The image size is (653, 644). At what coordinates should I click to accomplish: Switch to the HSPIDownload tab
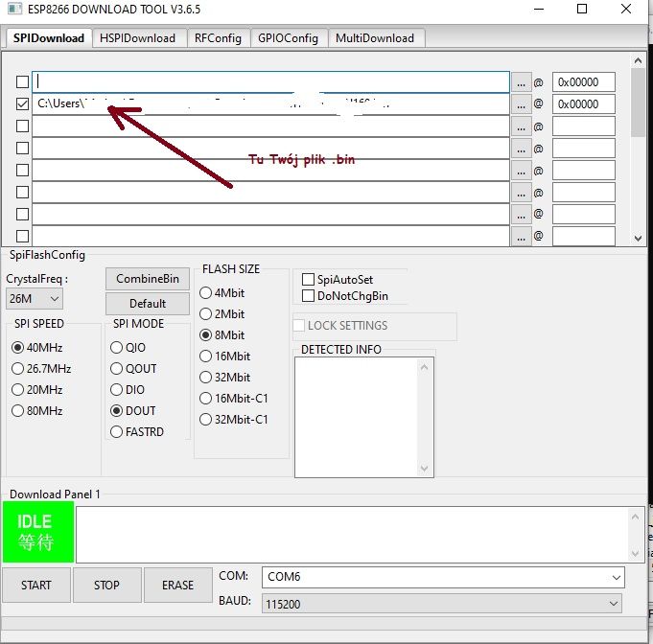click(137, 38)
